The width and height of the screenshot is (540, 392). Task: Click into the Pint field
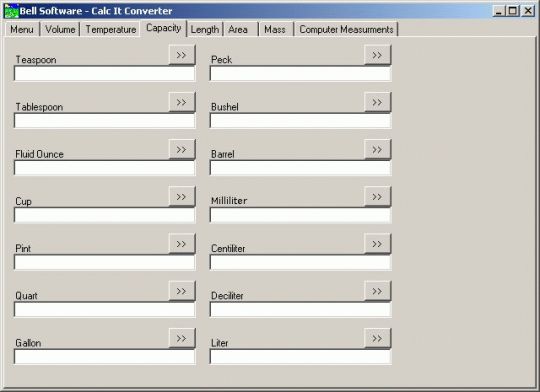coord(104,262)
